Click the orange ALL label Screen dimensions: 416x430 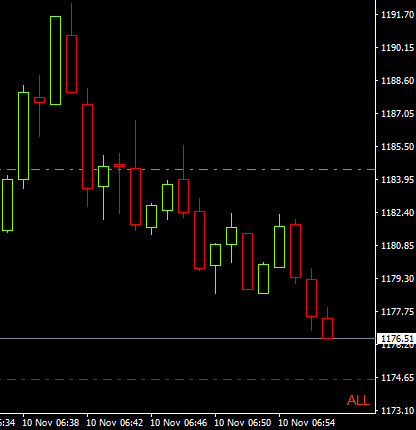358,400
